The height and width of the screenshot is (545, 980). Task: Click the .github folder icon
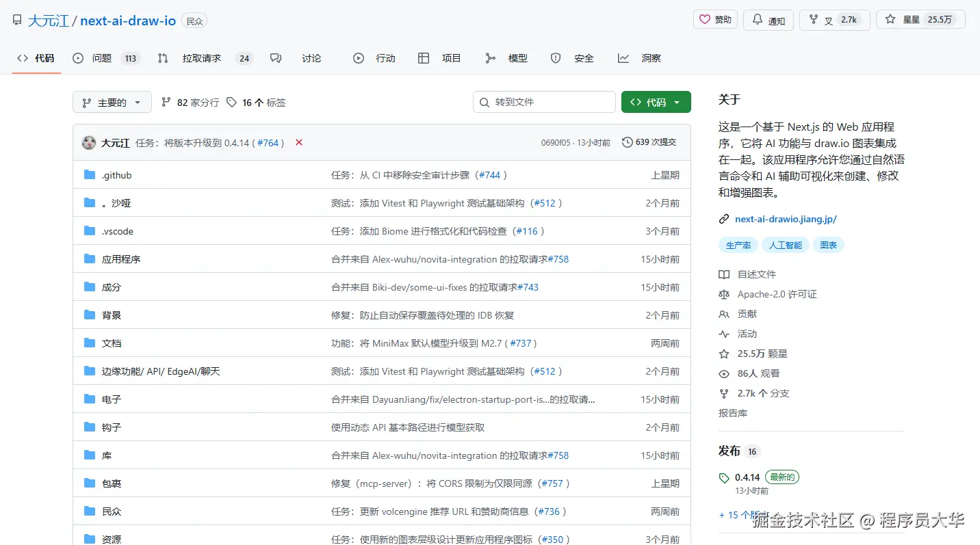tap(90, 175)
